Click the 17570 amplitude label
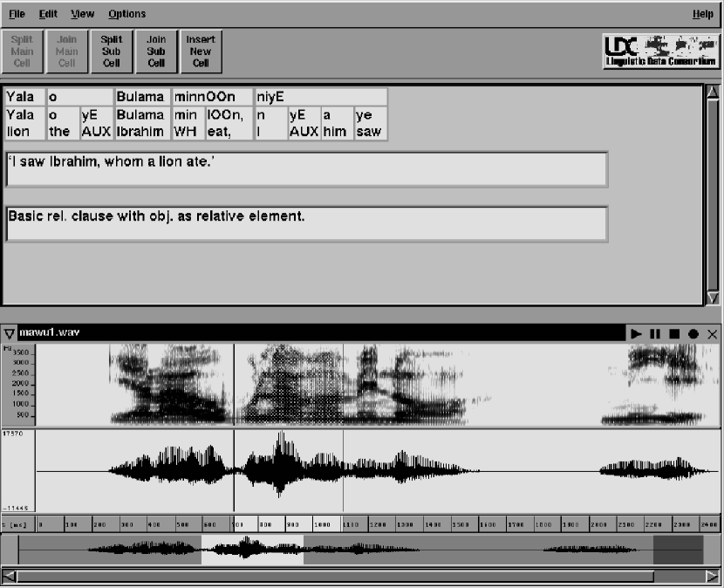 click(12, 434)
